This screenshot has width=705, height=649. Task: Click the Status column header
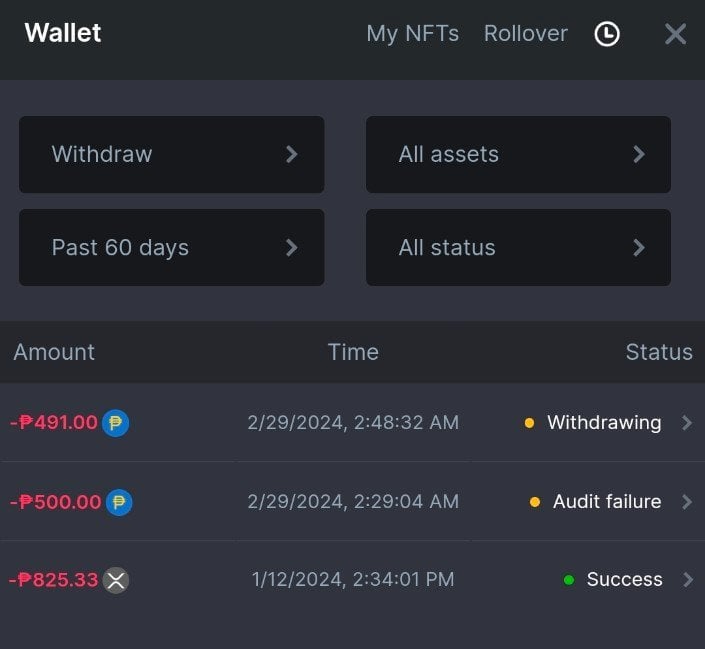[x=658, y=352]
